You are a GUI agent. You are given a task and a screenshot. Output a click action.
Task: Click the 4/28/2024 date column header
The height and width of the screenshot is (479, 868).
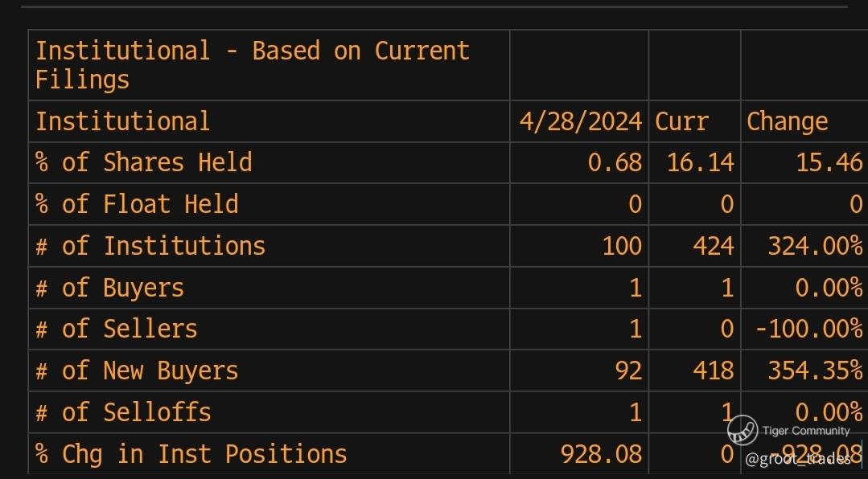pyautogui.click(x=581, y=121)
